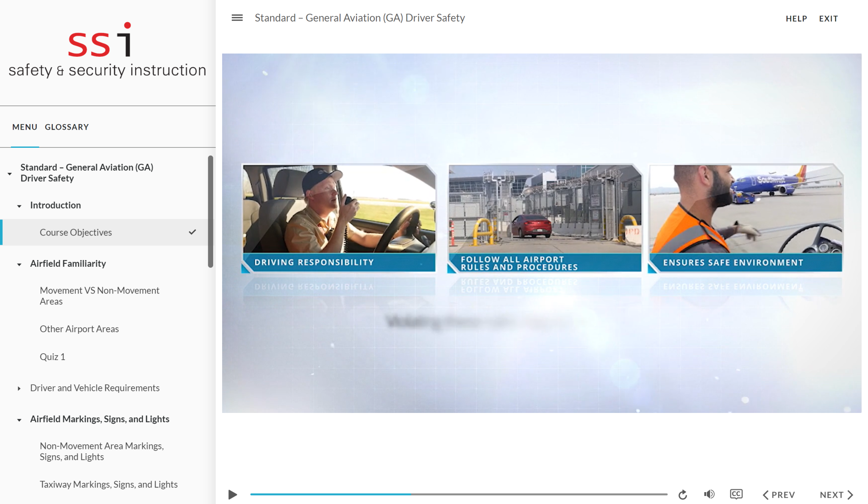868x504 pixels.
Task: Collapse the Introduction section
Action: click(x=19, y=206)
